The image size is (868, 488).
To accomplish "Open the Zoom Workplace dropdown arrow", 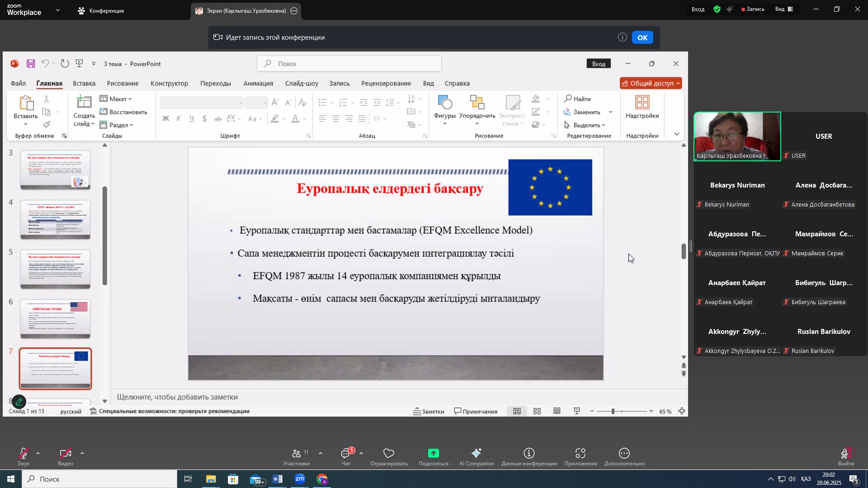I will click(x=57, y=10).
